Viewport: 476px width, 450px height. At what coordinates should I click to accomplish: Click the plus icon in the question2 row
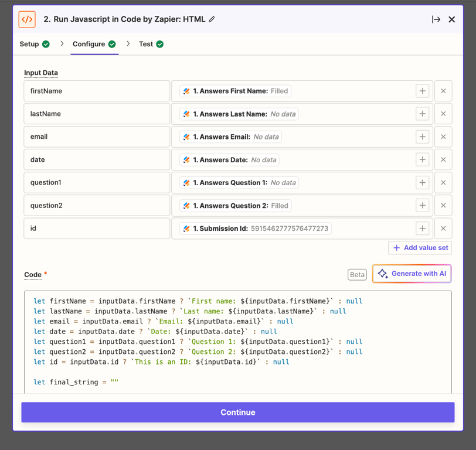tap(422, 206)
